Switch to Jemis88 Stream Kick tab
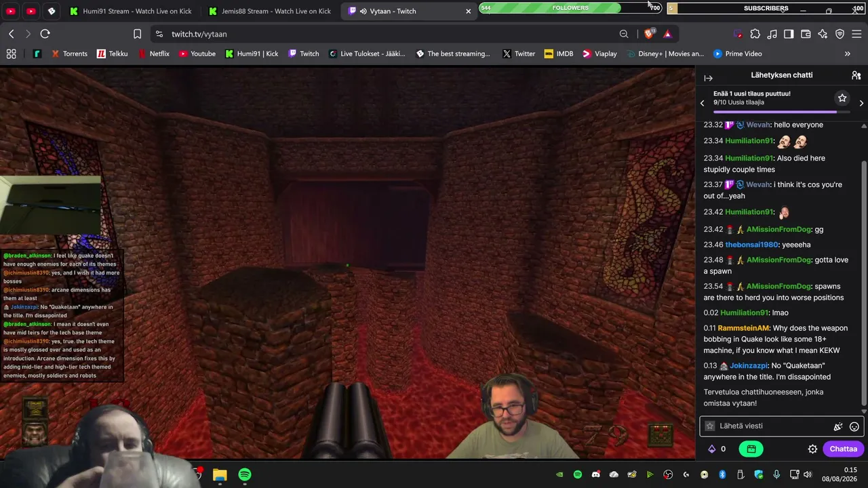The image size is (868, 488). point(270,11)
